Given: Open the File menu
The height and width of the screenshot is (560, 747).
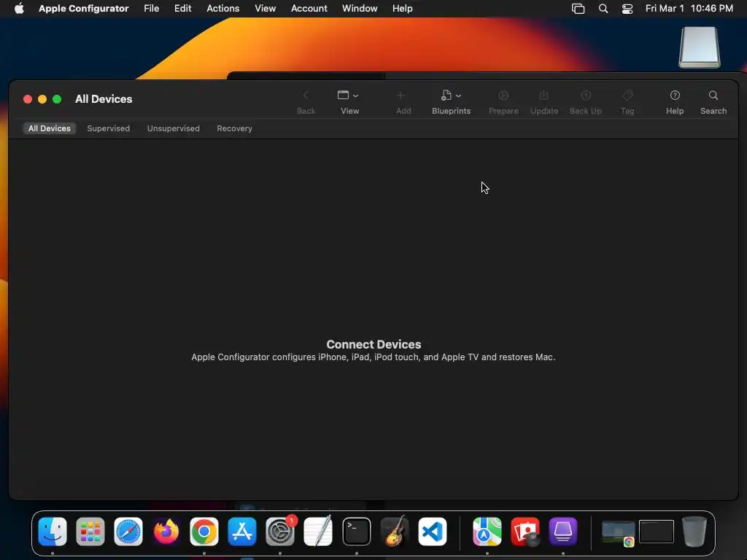Looking at the screenshot, I should (152, 9).
